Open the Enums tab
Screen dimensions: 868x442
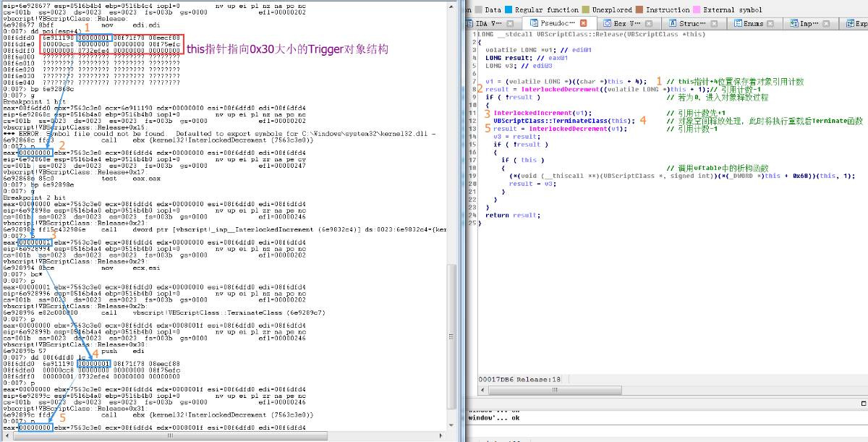(x=754, y=23)
